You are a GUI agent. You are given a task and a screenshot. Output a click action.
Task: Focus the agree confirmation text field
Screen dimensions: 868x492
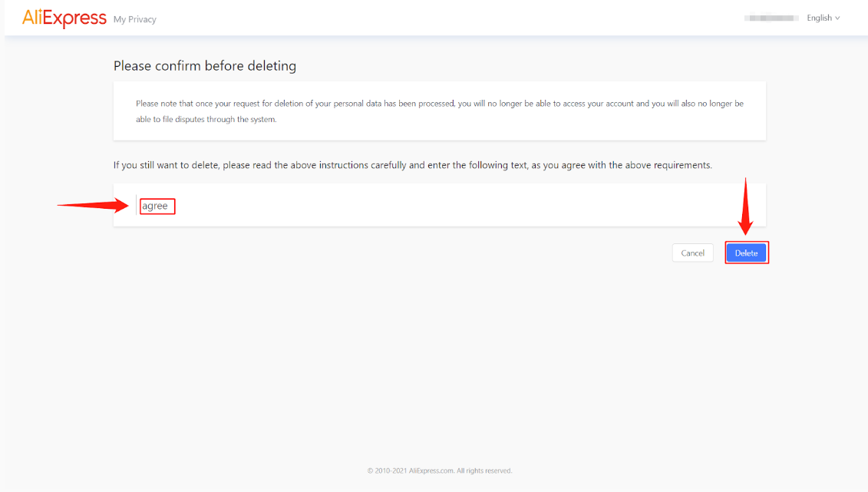(440, 206)
